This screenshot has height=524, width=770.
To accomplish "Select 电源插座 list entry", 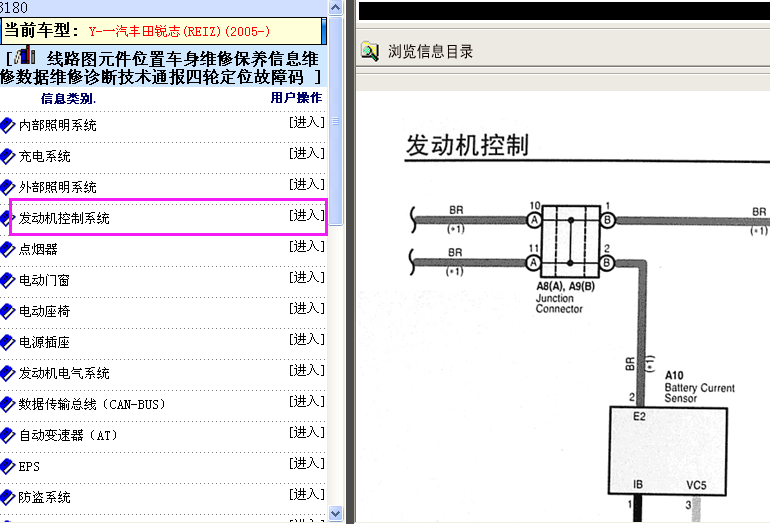I will [44, 342].
